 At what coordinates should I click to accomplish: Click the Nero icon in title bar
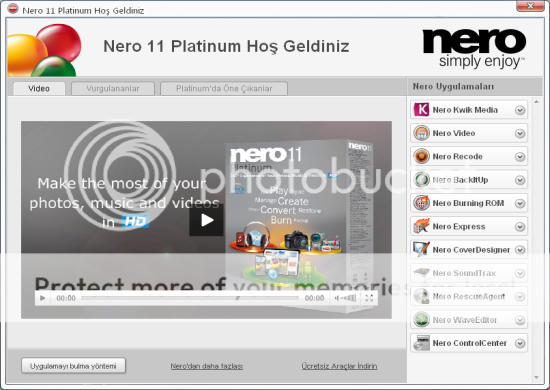click(13, 9)
